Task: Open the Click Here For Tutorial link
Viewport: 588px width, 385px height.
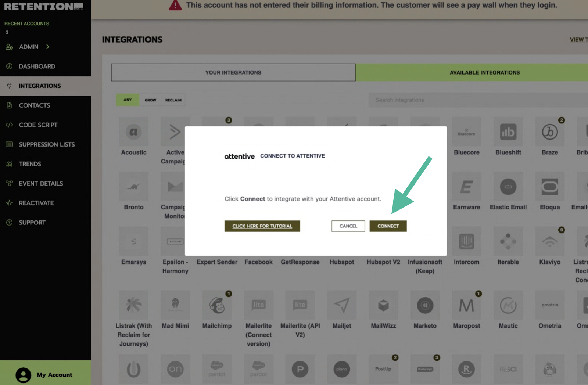Action: click(262, 226)
